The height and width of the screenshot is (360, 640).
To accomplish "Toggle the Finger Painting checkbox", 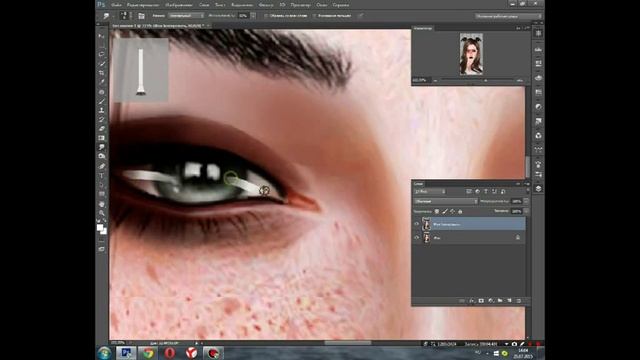I will (x=314, y=16).
